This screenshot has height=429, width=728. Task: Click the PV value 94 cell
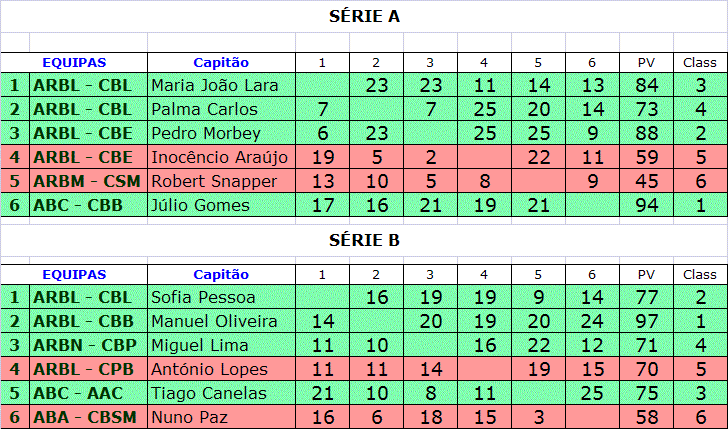(x=646, y=205)
